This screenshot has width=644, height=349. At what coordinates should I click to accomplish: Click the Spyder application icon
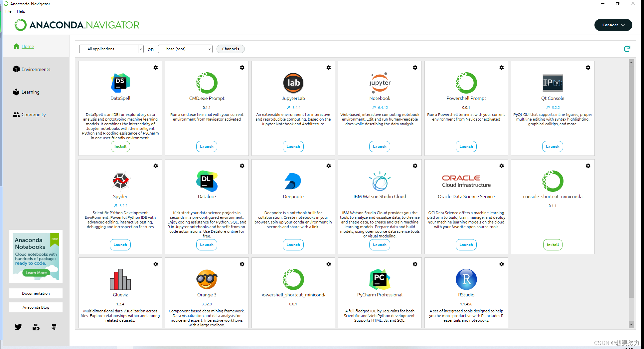(120, 181)
